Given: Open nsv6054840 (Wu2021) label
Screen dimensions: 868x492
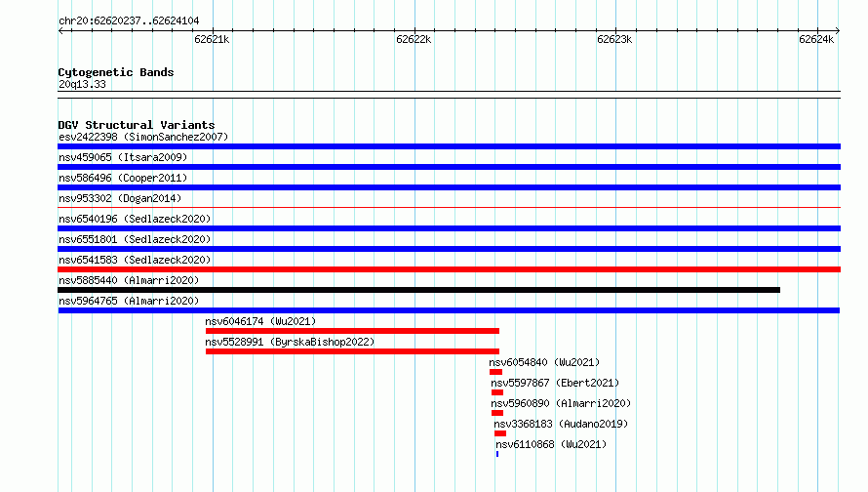Looking at the screenshot, I should 544,362.
